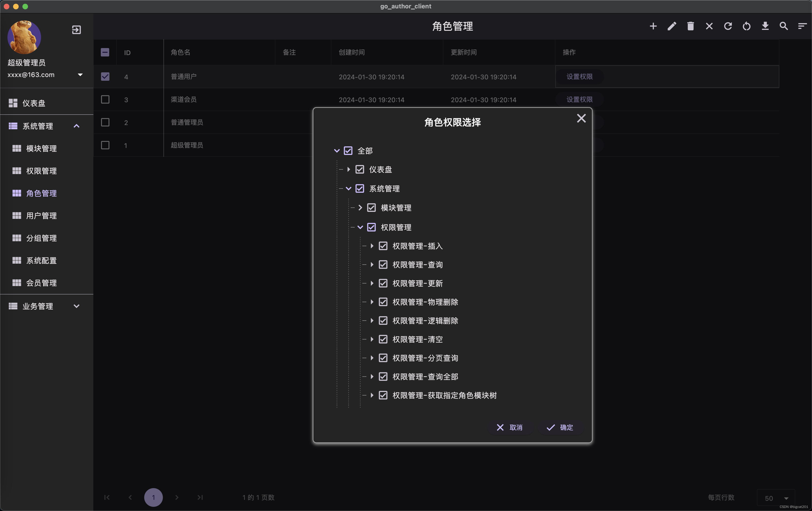Click the next page arrow in pagination
Image resolution: width=812 pixels, height=511 pixels.
(x=177, y=497)
